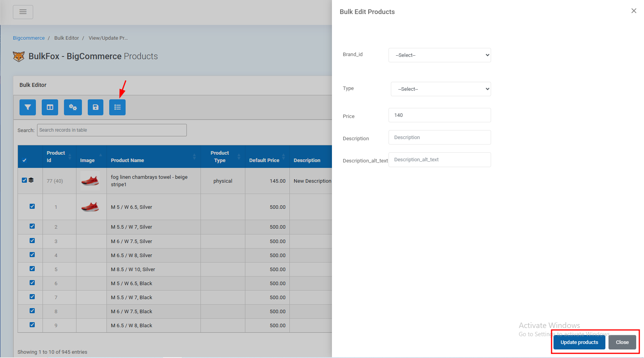Click the 'Bulk Edit Products' panel title
Image resolution: width=644 pixels, height=358 pixels.
coord(367,12)
